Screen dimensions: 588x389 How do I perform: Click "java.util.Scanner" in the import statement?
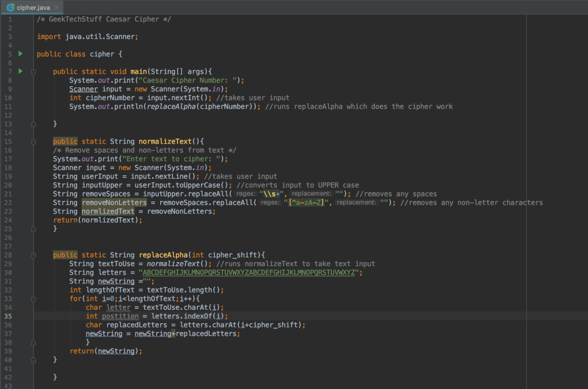point(100,37)
